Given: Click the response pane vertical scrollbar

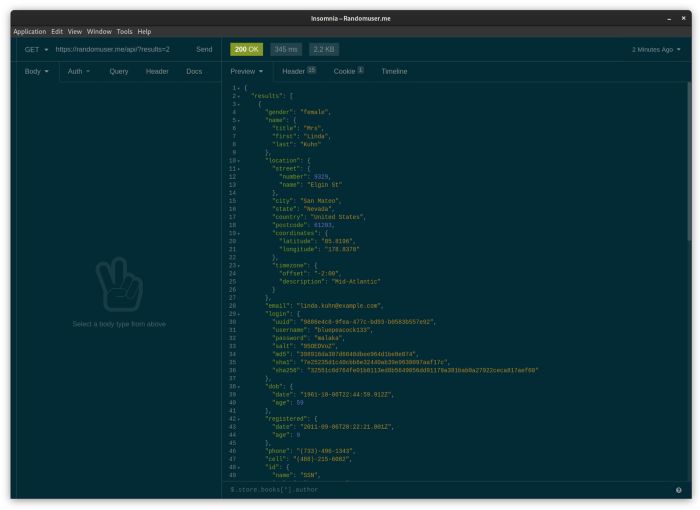Looking at the screenshot, I should click(689, 162).
